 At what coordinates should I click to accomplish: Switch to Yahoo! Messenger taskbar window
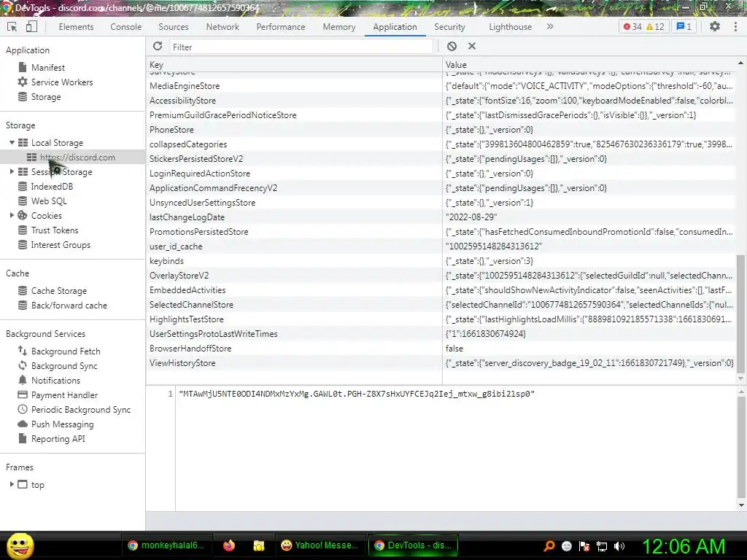tap(320, 545)
